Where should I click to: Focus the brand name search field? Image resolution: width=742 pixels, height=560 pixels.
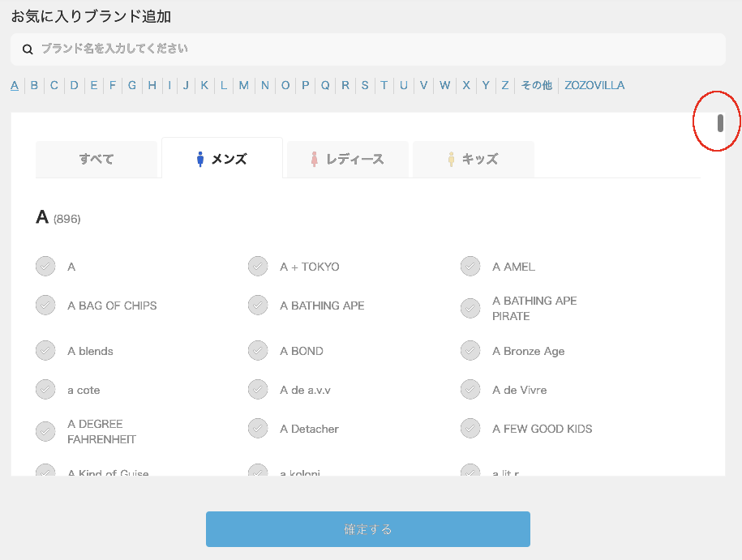(x=373, y=49)
